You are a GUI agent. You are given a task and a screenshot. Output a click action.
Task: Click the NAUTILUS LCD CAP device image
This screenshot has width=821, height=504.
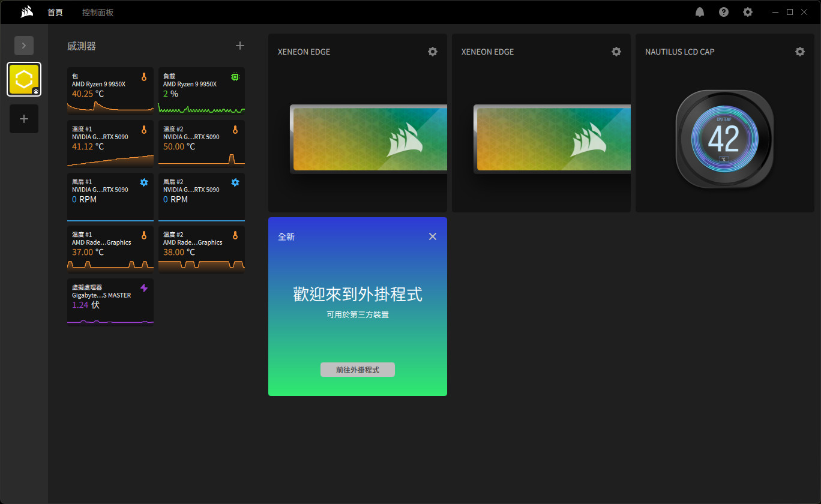pyautogui.click(x=724, y=139)
